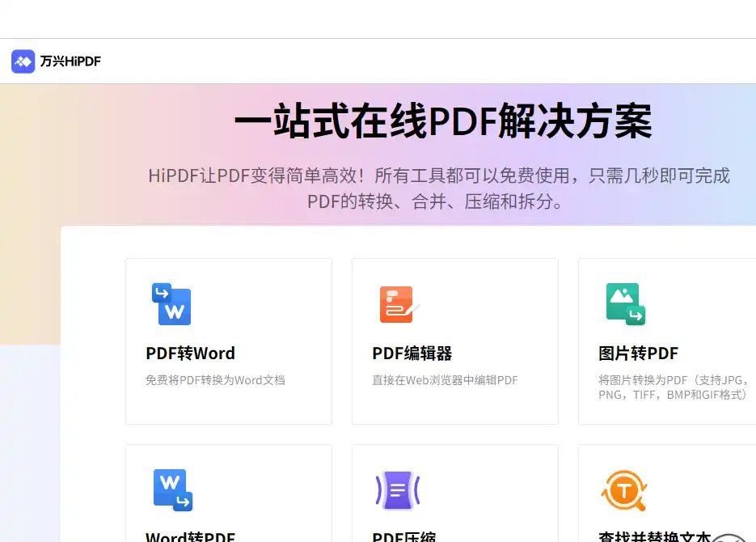Viewport: 756px width, 542px height.
Task: Open the 查找并替换文本 card title
Action: pyautogui.click(x=655, y=536)
